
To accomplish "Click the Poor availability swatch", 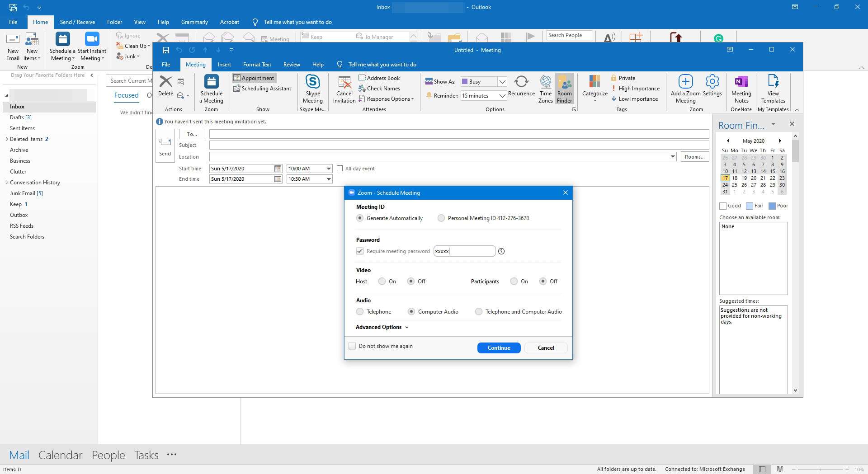I will [772, 206].
